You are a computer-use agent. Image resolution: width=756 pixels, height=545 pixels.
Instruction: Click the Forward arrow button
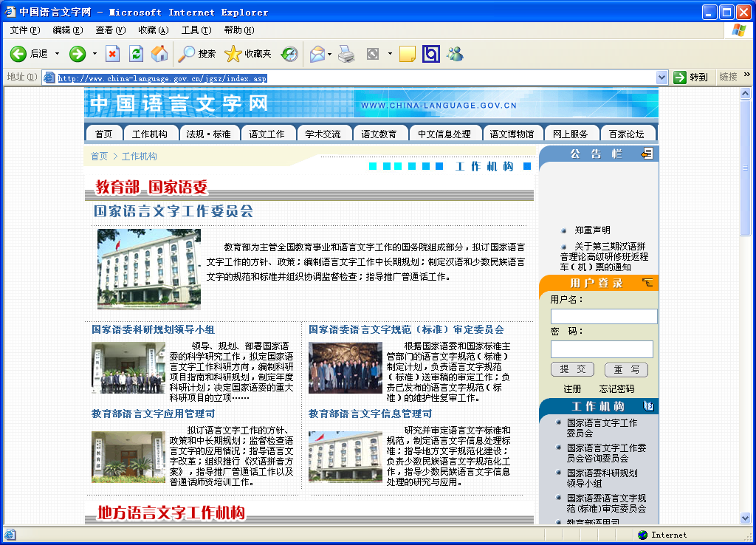coord(78,54)
